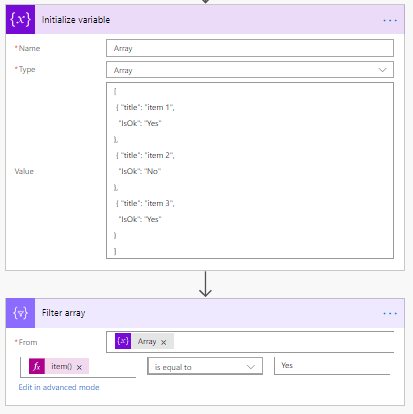Click the comparison value field containing Yes
Screen dimensions: 413x414
(x=332, y=366)
